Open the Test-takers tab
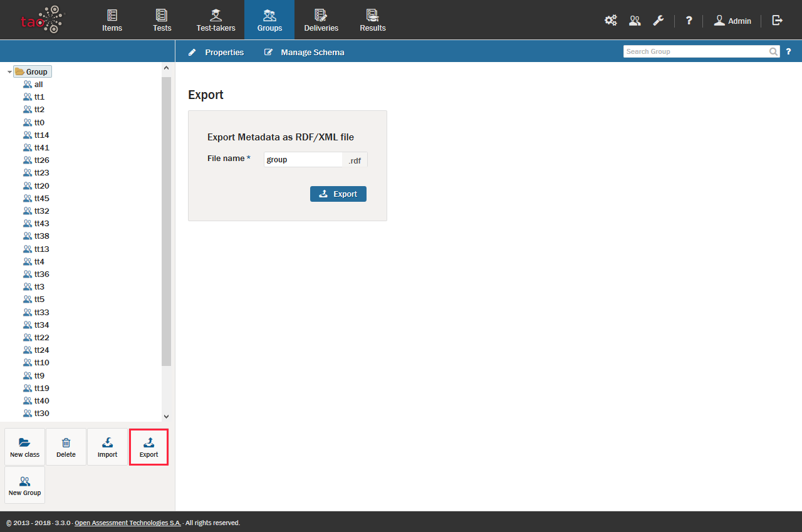802x532 pixels. click(216, 20)
